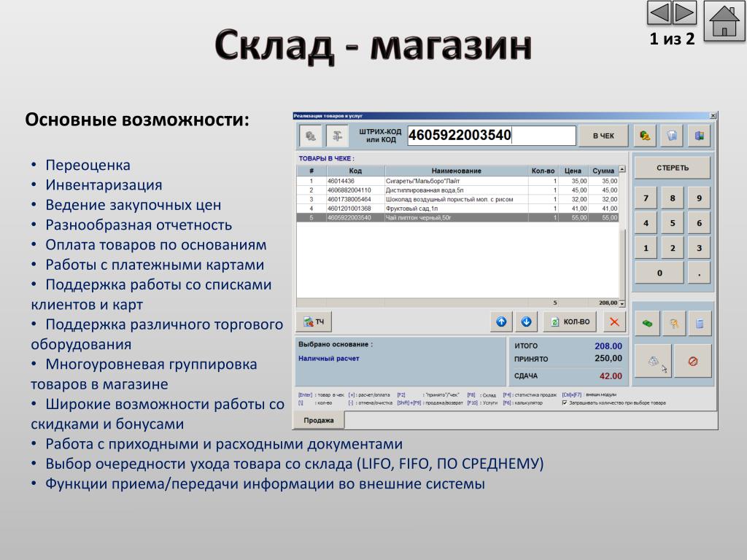
Task: Click the СДАЧА value 42.00
Action: [x=611, y=376]
